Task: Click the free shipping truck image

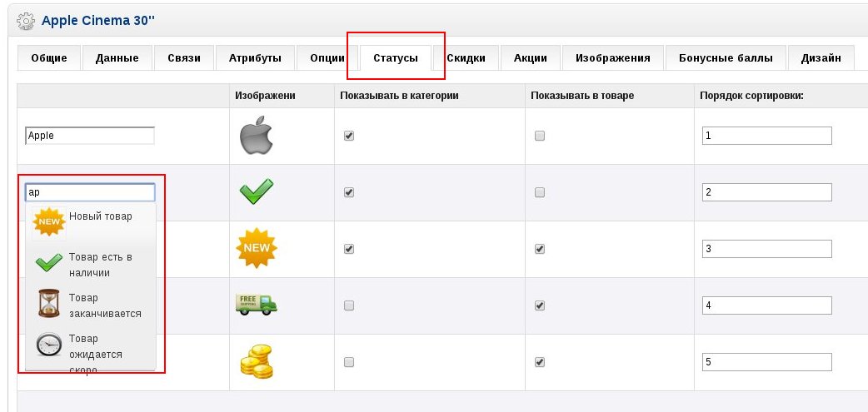Action: (256, 304)
